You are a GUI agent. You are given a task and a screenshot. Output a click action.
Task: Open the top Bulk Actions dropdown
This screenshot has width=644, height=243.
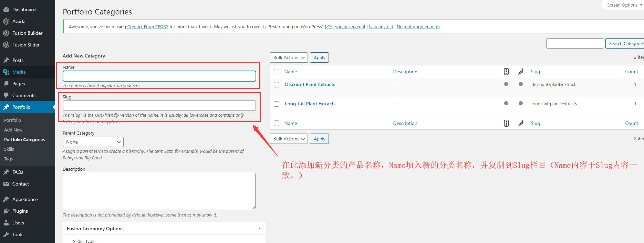(289, 57)
